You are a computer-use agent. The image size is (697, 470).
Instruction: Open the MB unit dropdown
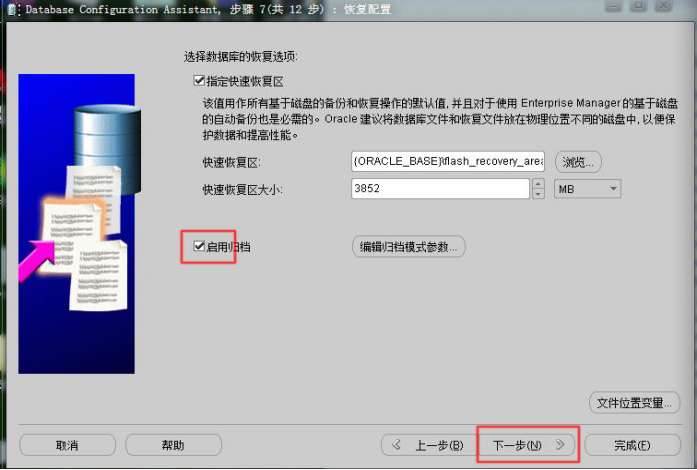tap(587, 189)
